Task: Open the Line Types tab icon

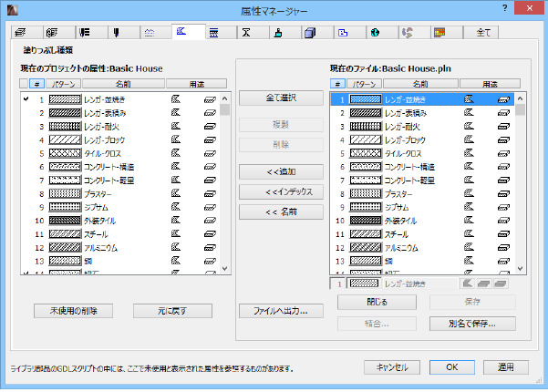Action: [x=156, y=33]
